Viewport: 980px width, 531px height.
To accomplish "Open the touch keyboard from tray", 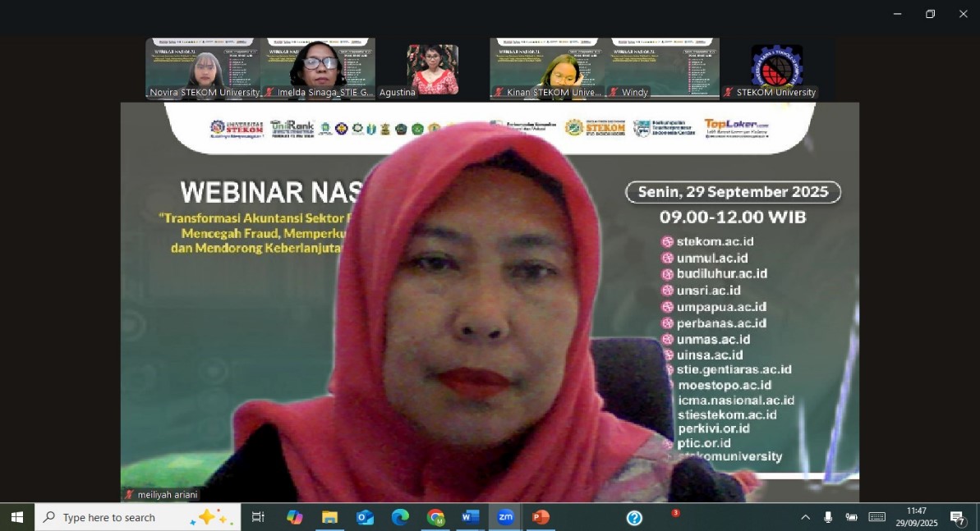I will point(876,517).
